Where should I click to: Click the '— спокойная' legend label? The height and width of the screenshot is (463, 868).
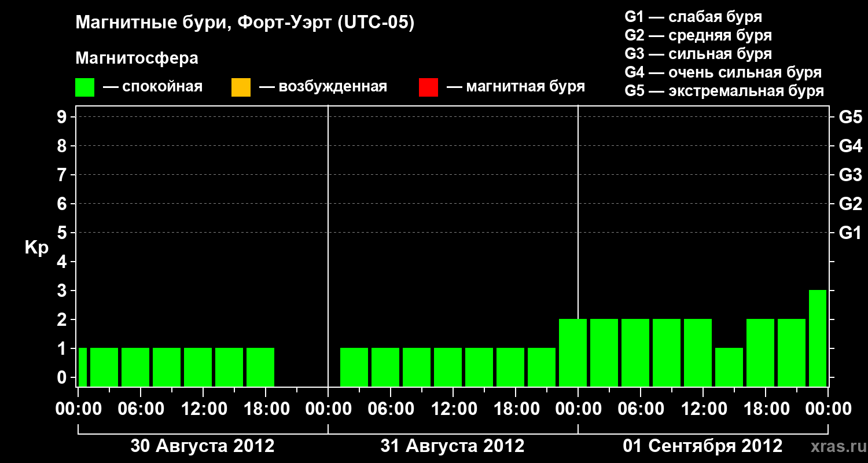pyautogui.click(x=153, y=87)
